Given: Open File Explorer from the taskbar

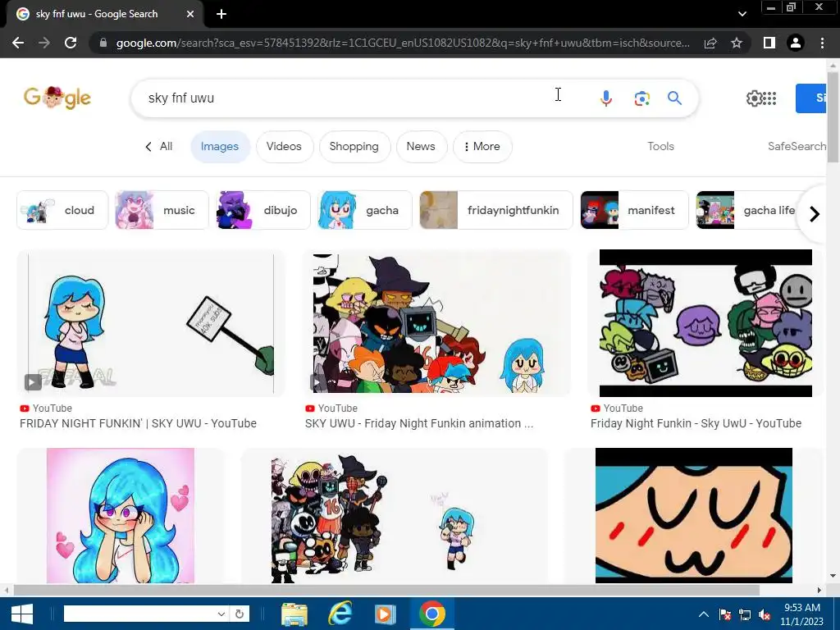Looking at the screenshot, I should point(294,614).
